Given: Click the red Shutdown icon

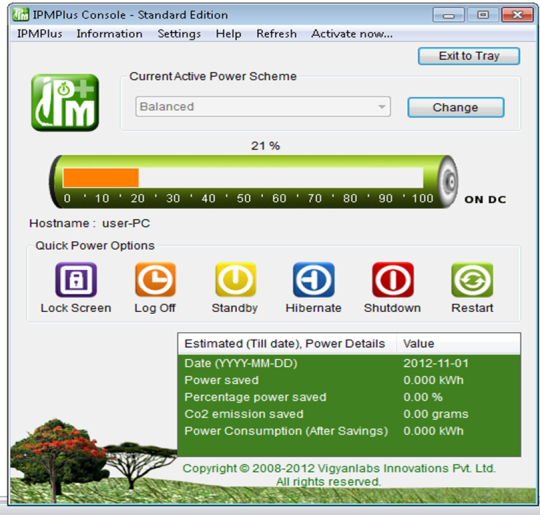Looking at the screenshot, I should tap(393, 279).
